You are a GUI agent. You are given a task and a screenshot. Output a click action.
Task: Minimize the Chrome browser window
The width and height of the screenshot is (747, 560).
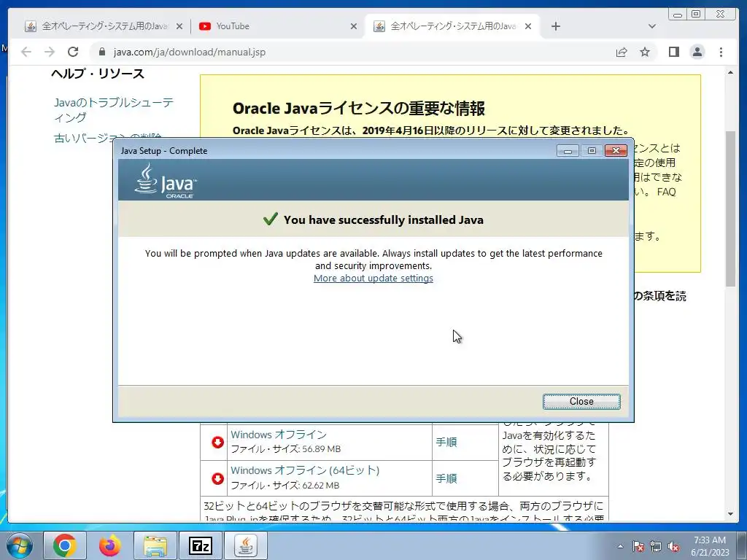(677, 15)
